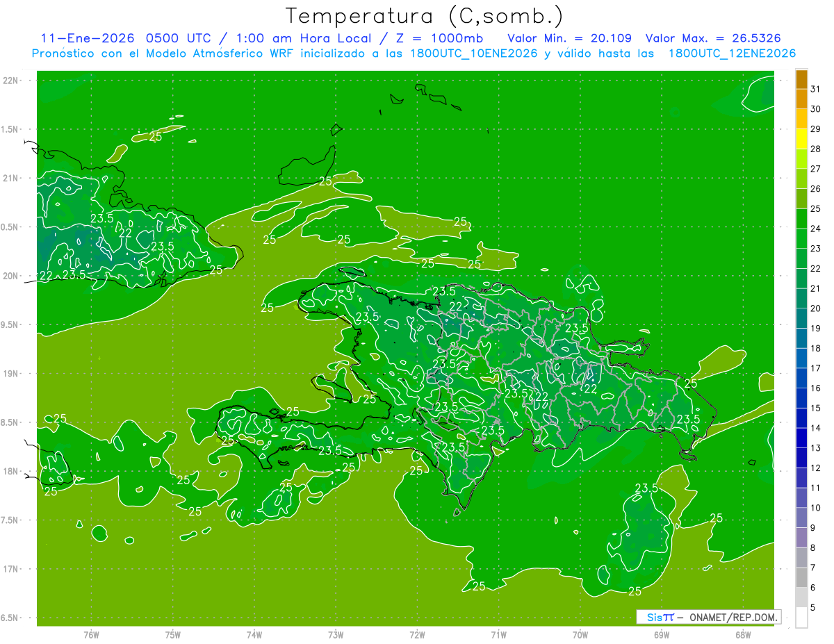Screen dimensions: 834x644
Task: Click the color bar label '10'
Action: (x=815, y=508)
